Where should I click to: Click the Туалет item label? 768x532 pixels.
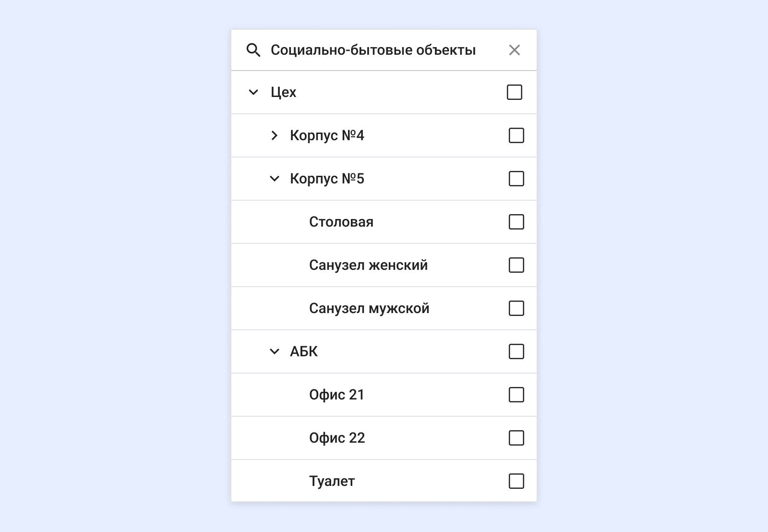pyautogui.click(x=332, y=481)
